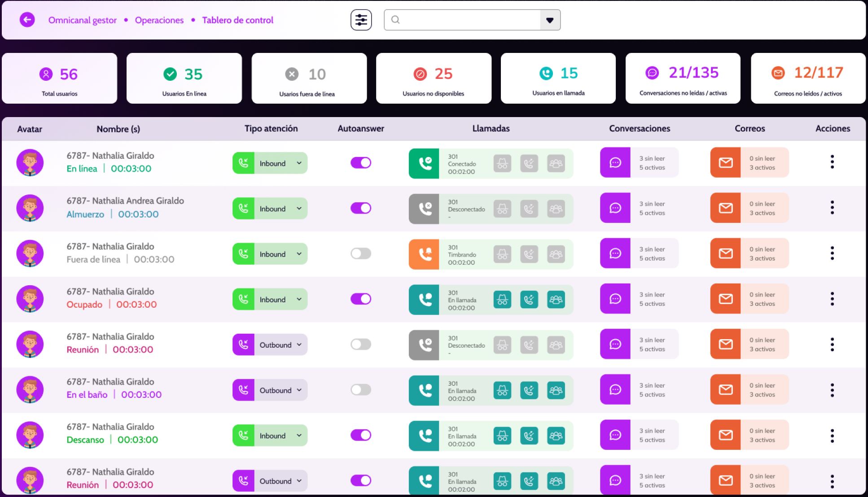Enable Autoanswer in the En el baño row
Viewport: 868px width, 497px height.
point(361,389)
